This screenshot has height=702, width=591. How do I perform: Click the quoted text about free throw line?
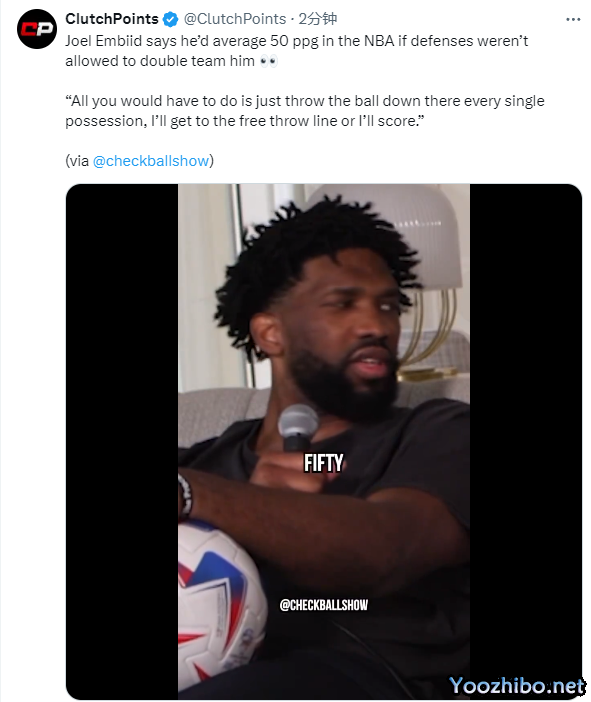click(x=305, y=111)
